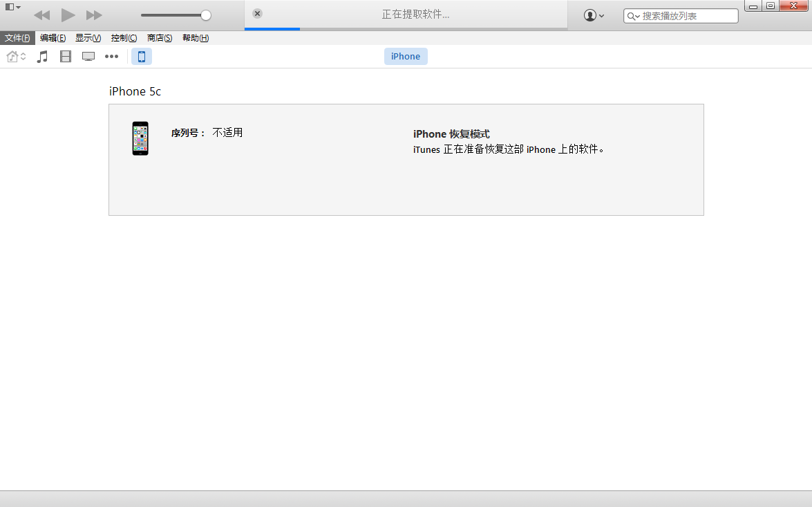This screenshot has height=507, width=812.
Task: Click the fast-forward next track button
Action: (94, 15)
